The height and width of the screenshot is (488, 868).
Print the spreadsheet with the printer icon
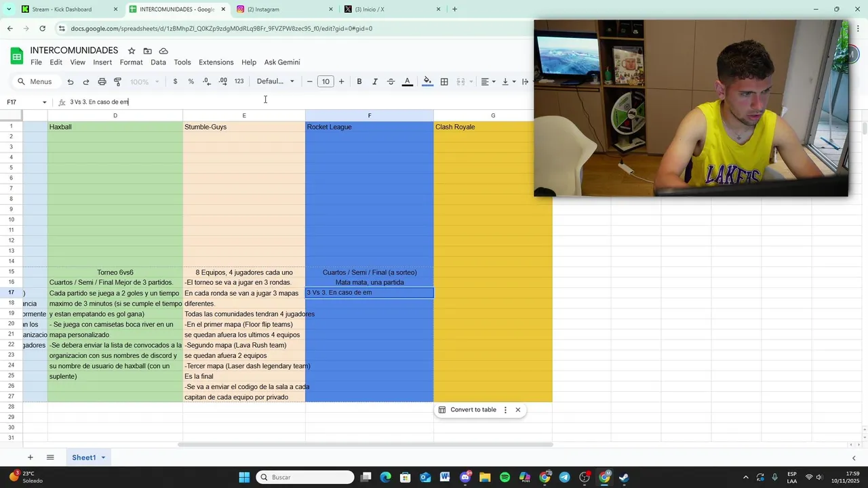[x=102, y=81]
